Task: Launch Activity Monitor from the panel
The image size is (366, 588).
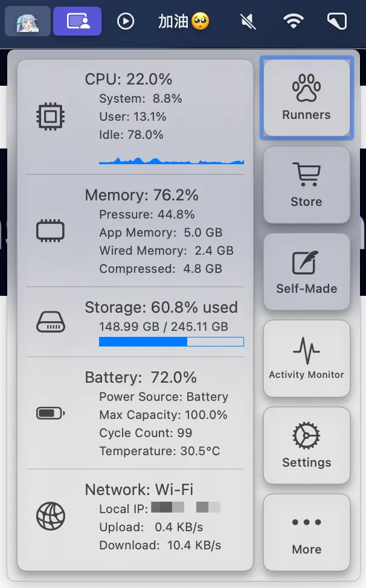Action: [x=306, y=359]
